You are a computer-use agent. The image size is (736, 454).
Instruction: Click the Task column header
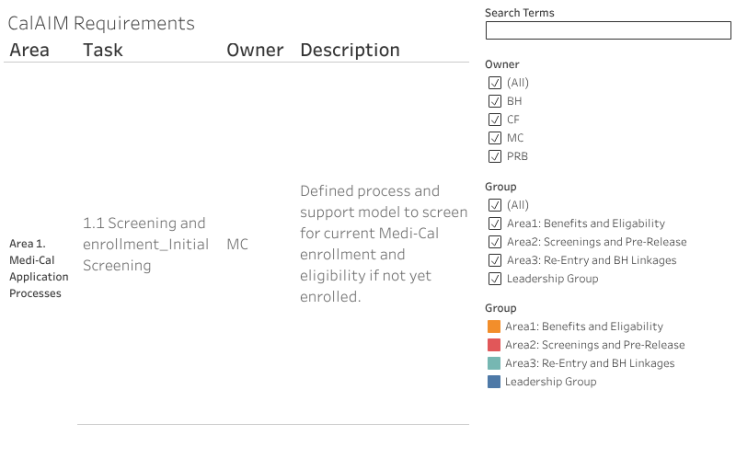click(x=103, y=50)
